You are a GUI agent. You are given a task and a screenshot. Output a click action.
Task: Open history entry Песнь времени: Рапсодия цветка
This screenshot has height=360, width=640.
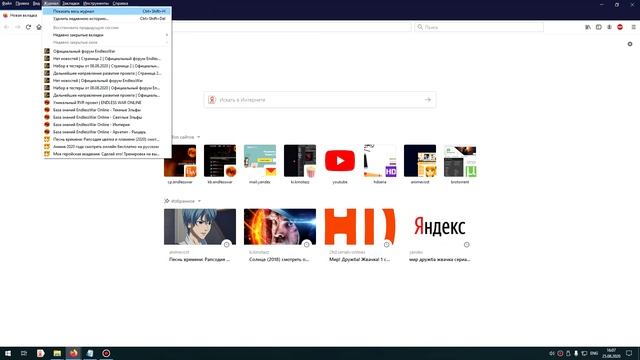click(x=107, y=139)
